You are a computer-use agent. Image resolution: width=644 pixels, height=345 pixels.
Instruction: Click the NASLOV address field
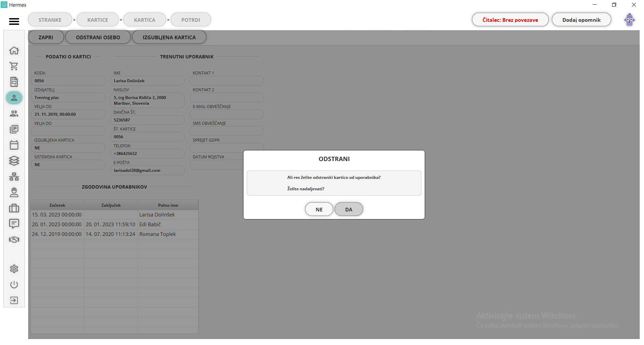coord(147,100)
